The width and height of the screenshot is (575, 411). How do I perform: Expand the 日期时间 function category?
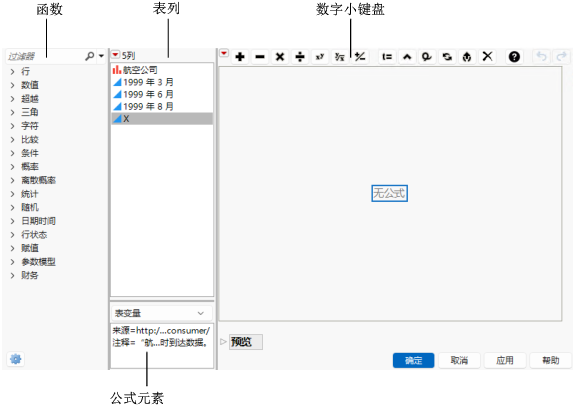[12, 221]
